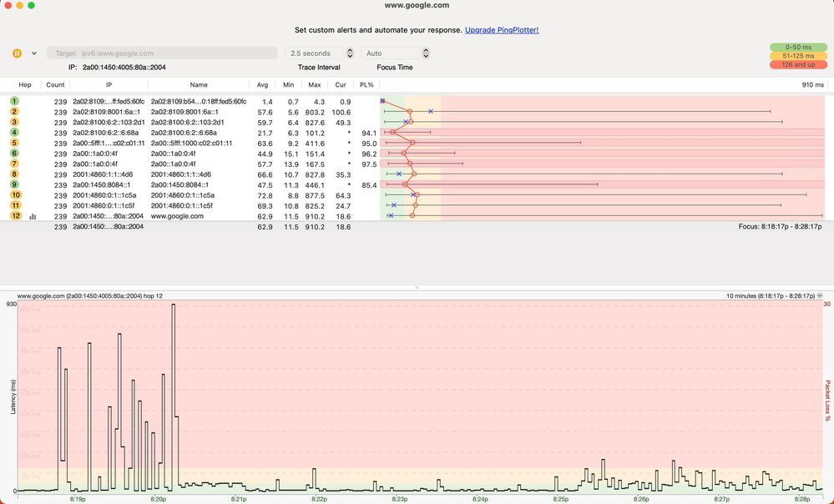Sort by the IP column header
The width and height of the screenshot is (834, 504).
pyautogui.click(x=109, y=85)
